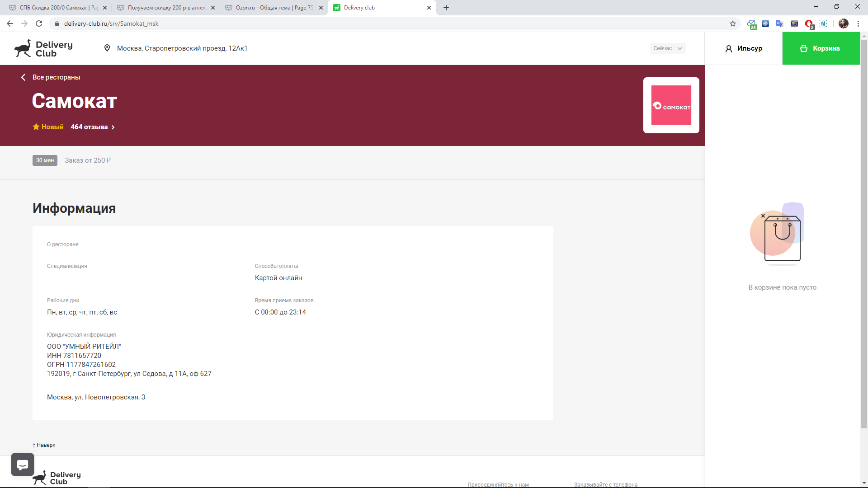Image resolution: width=868 pixels, height=488 pixels.
Task: Open the AdBlock stop-hand extension icon
Action: [x=809, y=24]
